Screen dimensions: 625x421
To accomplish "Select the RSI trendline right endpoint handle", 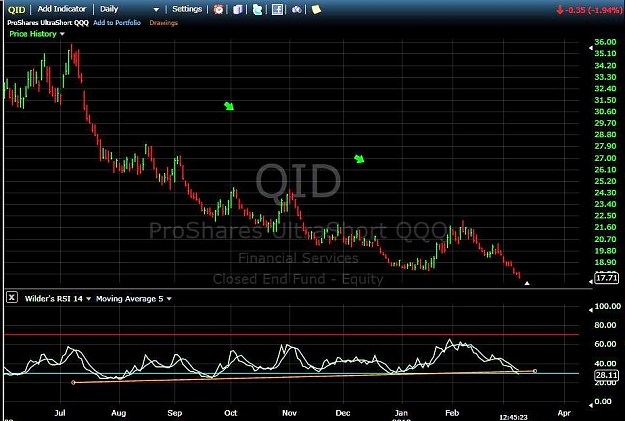I will (x=535, y=371).
